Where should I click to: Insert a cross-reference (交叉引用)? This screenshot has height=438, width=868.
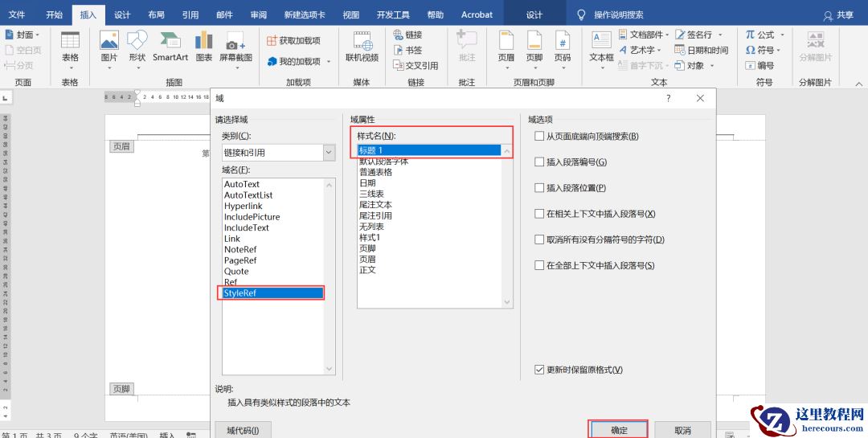(416, 65)
